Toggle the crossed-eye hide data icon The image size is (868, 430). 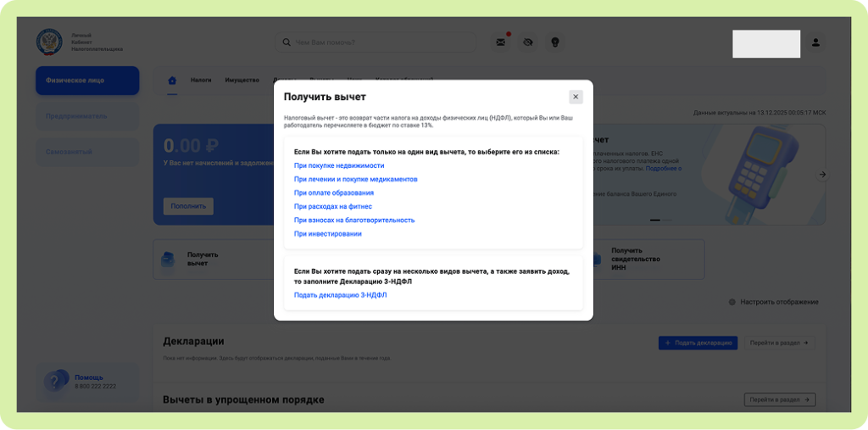528,42
